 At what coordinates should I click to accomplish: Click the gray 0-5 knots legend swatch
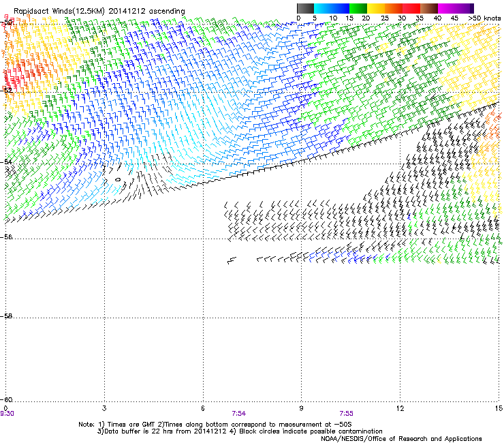tap(305, 8)
